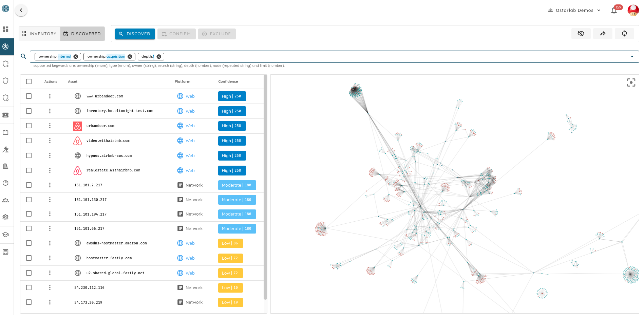Viewport: 644px width, 315px height.
Task: Click the refresh icon in the toolbar
Action: 624,34
